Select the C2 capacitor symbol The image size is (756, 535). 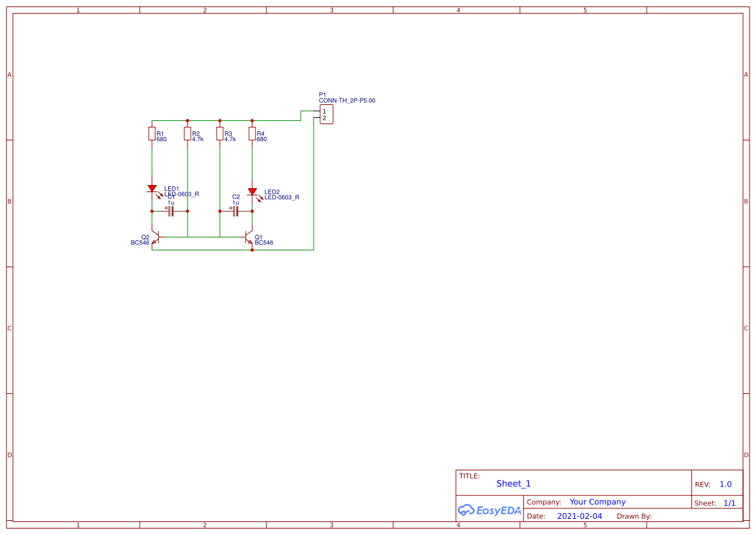point(235,212)
